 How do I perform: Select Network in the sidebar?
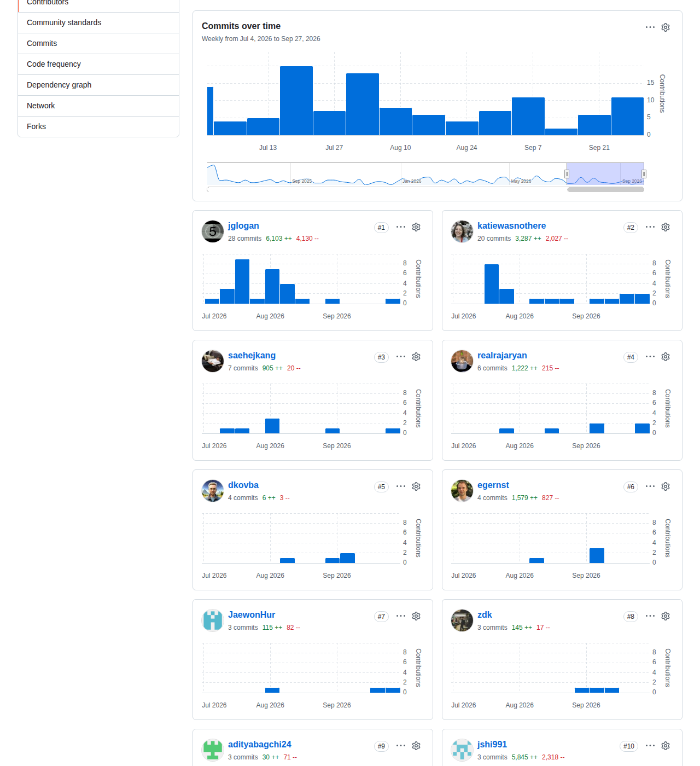click(x=98, y=106)
